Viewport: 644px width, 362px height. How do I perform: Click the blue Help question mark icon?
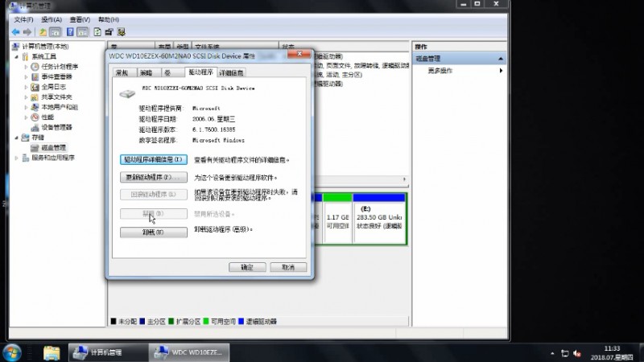coord(70,32)
